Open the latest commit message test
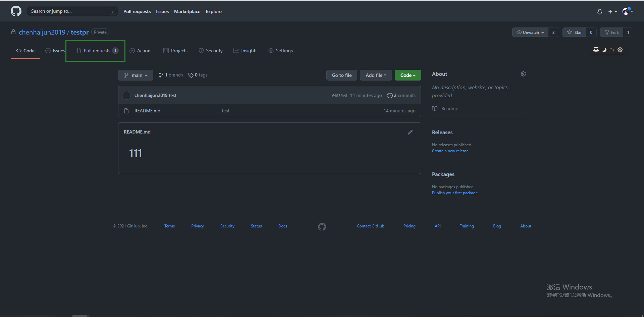The width and height of the screenshot is (644, 317). (x=173, y=95)
